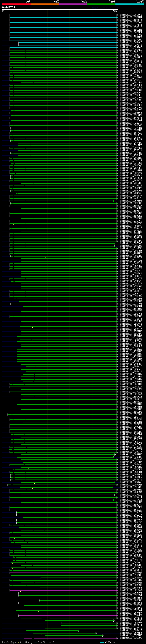This screenshot has height=644, width=146.
Task: Open hit UniRef100_B9TA41
Action: coord(131,22)
